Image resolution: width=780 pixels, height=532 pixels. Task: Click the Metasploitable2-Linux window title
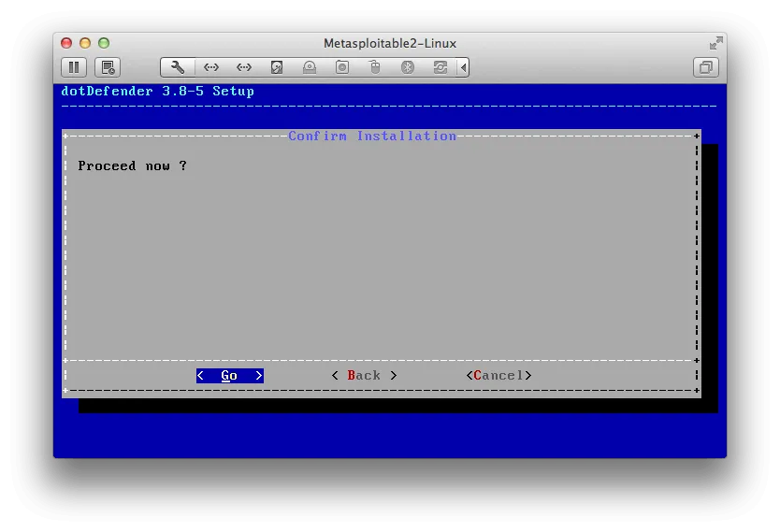tap(390, 43)
